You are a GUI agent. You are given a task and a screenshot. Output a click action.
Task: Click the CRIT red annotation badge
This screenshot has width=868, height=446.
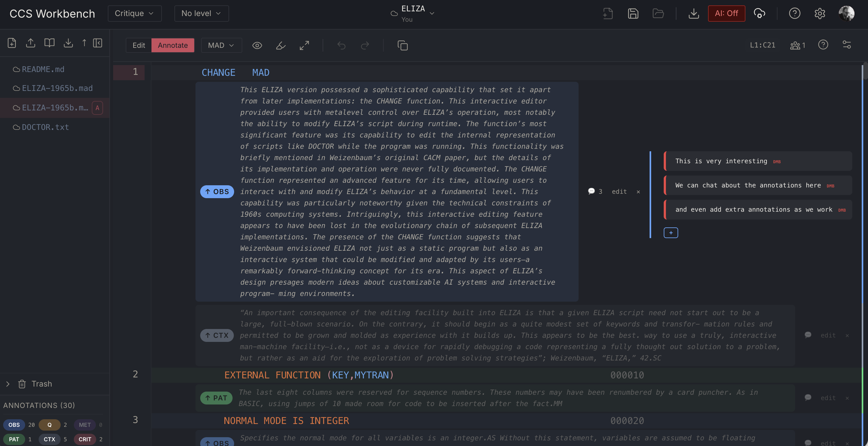pos(85,439)
